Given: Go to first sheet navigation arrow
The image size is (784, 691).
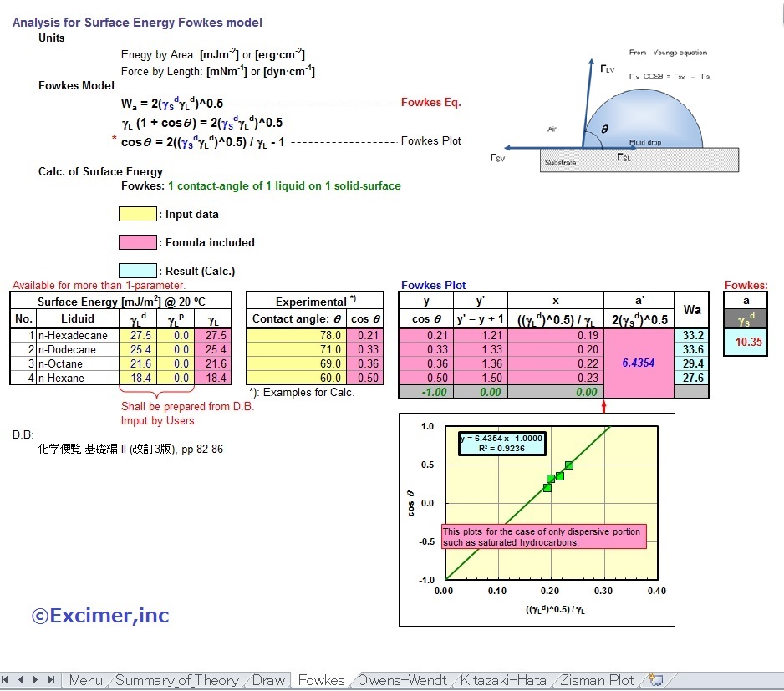Looking at the screenshot, I should pyautogui.click(x=8, y=680).
